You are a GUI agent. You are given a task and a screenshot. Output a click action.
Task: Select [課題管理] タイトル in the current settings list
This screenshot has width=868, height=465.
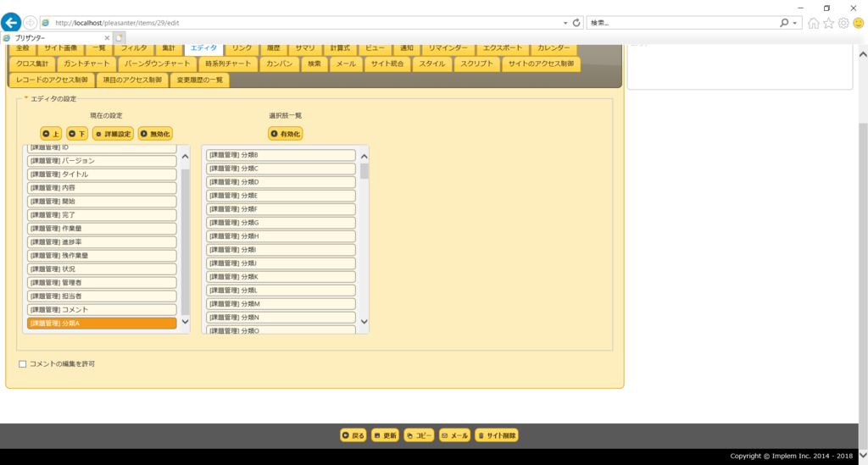(x=102, y=174)
